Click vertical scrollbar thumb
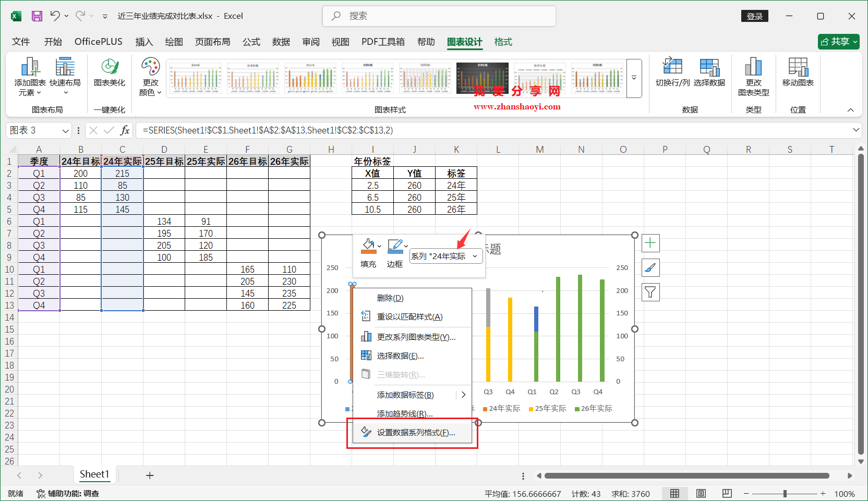 tap(861, 304)
